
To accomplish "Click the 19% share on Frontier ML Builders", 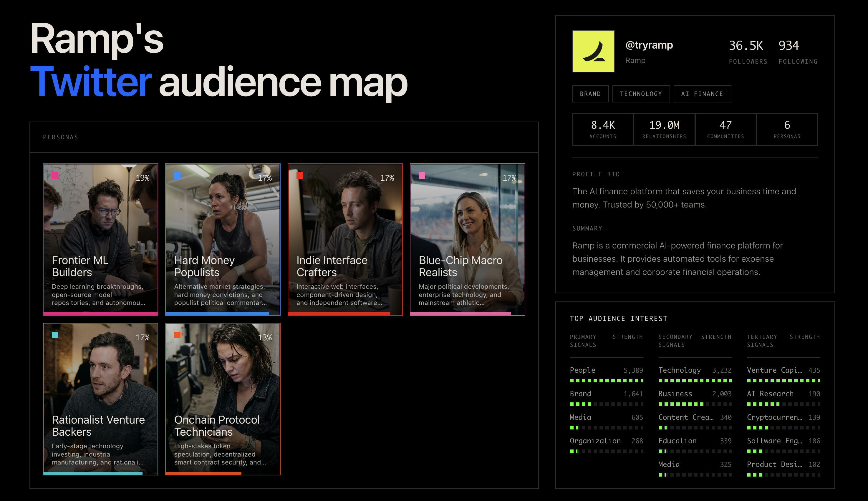I will 143,178.
